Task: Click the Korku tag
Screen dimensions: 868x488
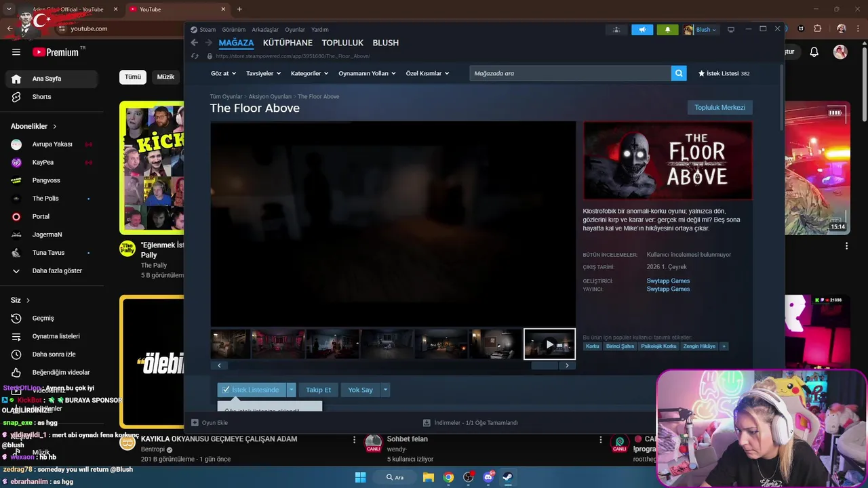Action: coord(593,346)
